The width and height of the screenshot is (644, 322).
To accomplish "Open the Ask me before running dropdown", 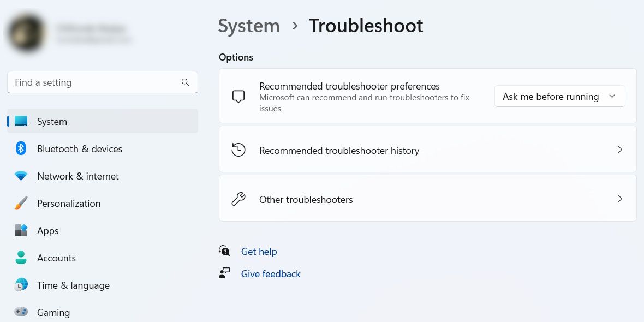I will (x=559, y=96).
